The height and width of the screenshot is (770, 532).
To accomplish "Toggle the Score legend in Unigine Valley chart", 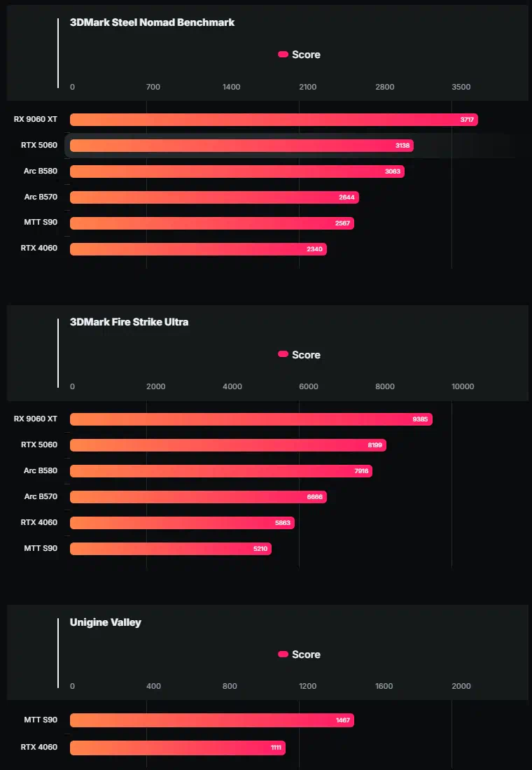I will [299, 654].
